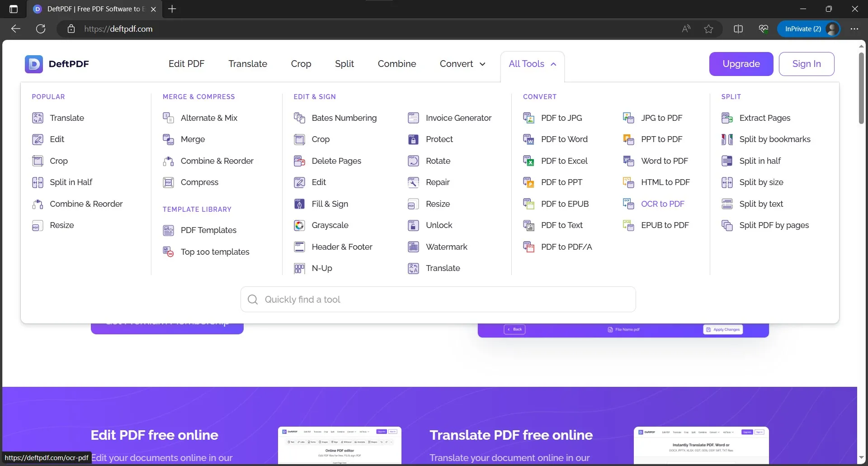Screen dimensions: 868x466
Task: Open a new browser tab
Action: click(172, 9)
